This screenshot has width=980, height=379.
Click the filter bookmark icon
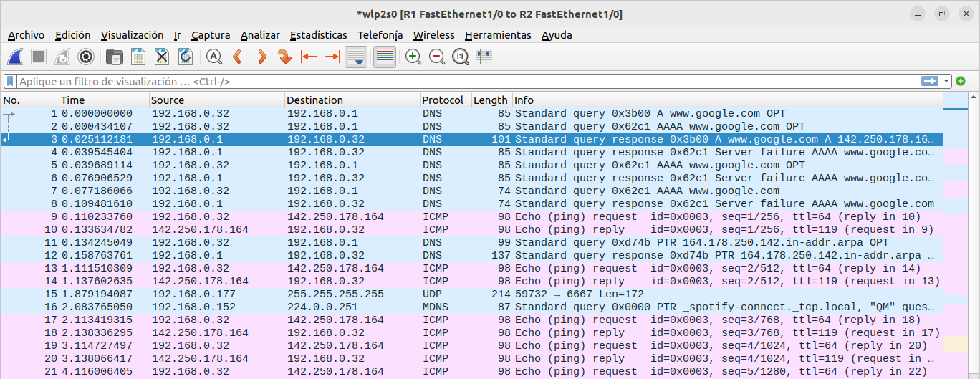[x=10, y=81]
